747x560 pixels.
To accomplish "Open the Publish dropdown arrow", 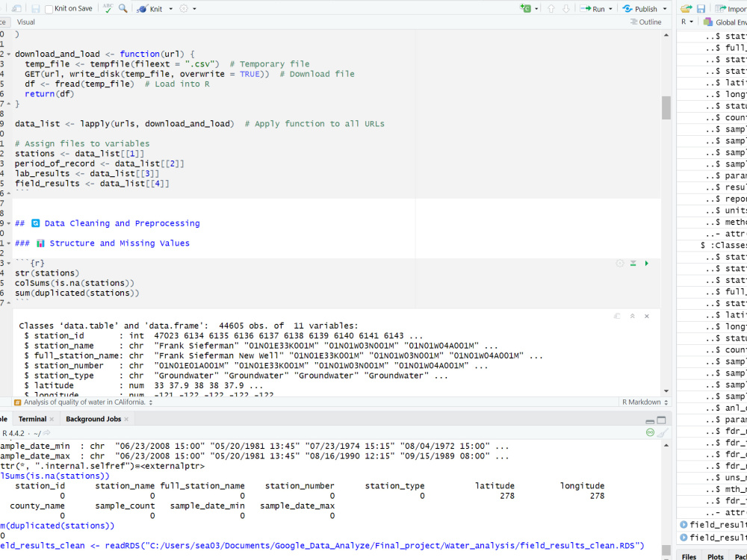I will (x=665, y=9).
